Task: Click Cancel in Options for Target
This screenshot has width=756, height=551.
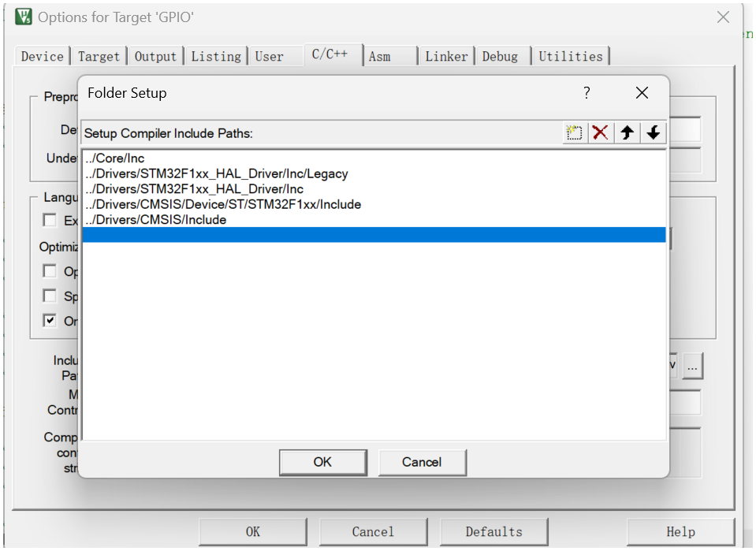Action: coord(373,532)
